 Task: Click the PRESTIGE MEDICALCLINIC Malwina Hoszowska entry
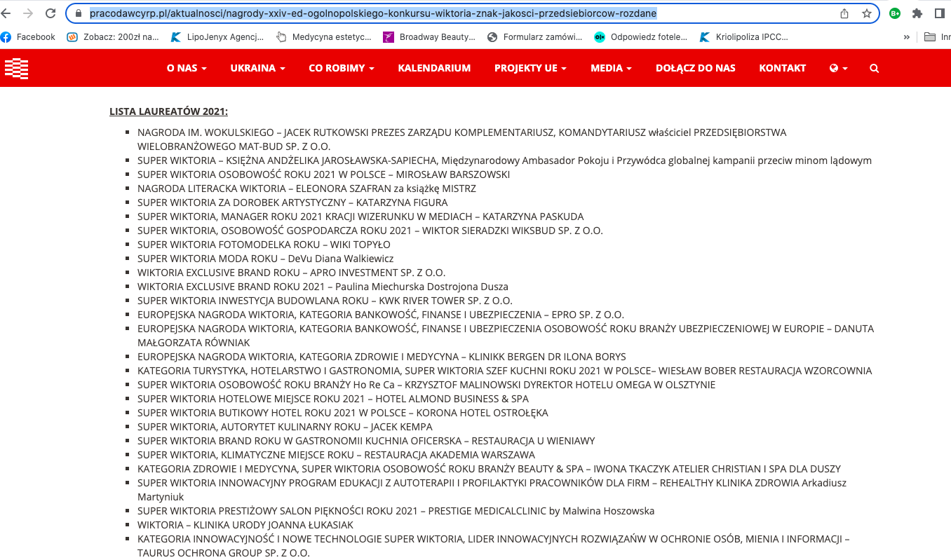tap(396, 511)
